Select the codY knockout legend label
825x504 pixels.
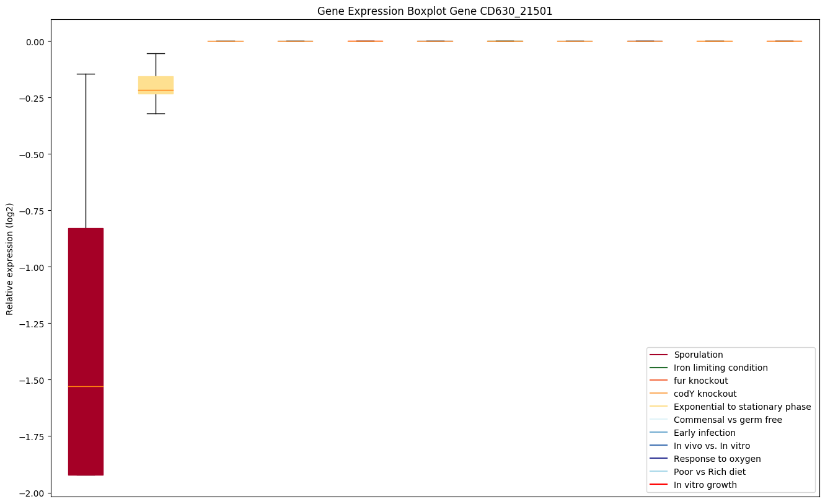click(x=705, y=394)
